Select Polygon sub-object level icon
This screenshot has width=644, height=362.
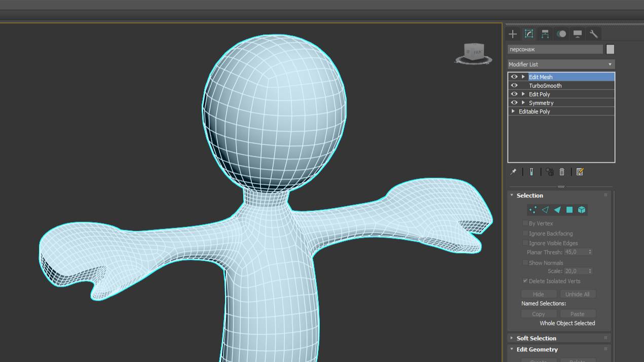pyautogui.click(x=570, y=210)
